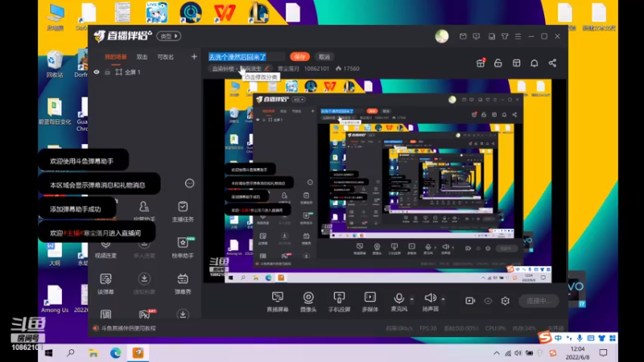644x362 pixels.
Task: Open the feedback screen icon in title bar
Action: (477, 36)
